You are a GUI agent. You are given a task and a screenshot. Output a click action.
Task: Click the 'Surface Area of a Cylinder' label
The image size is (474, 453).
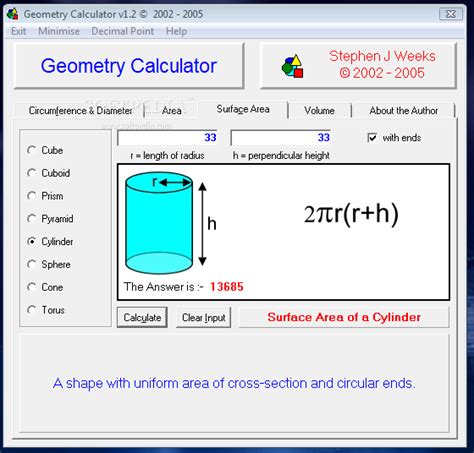[344, 317]
